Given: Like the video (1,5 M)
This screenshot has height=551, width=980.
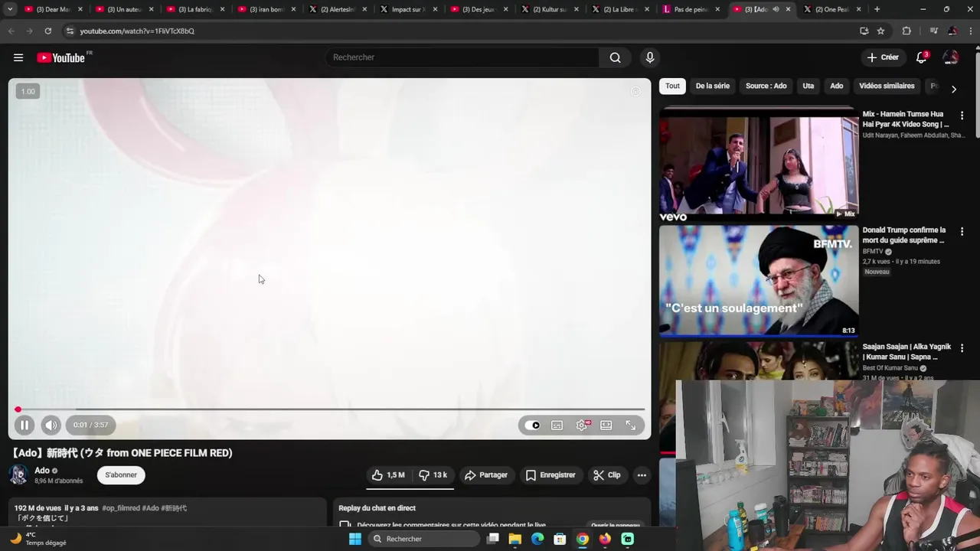Looking at the screenshot, I should click(x=388, y=475).
